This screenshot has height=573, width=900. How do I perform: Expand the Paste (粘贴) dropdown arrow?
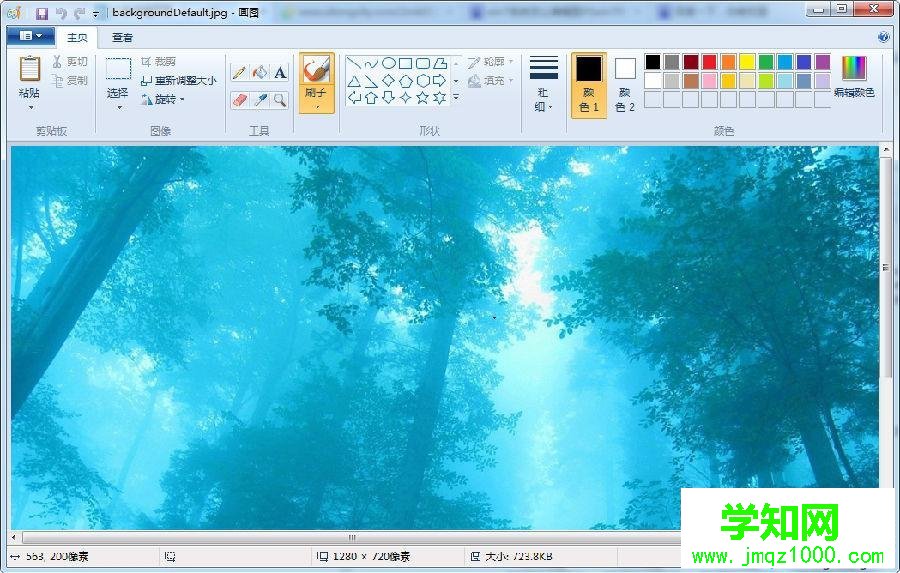[30, 107]
